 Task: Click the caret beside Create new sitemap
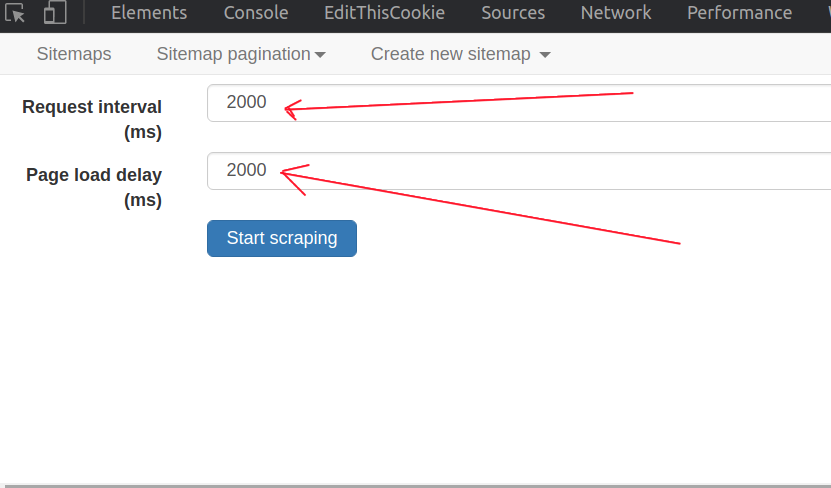[x=545, y=55]
